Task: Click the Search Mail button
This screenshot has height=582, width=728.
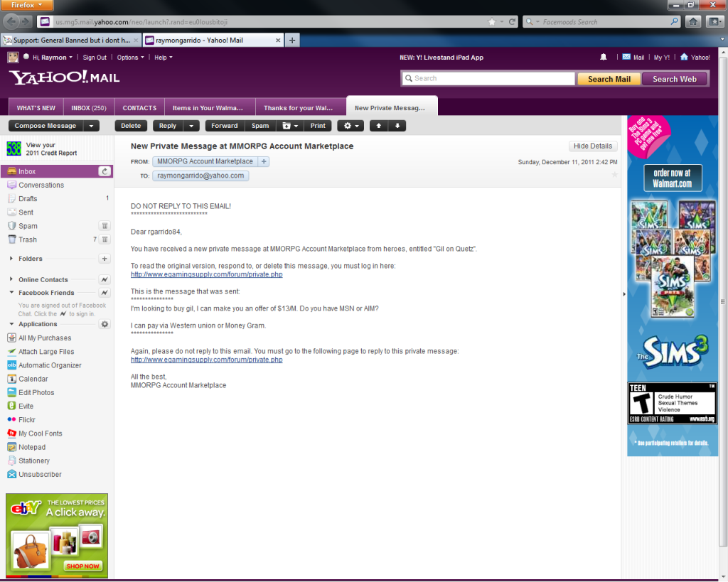Action: coord(609,79)
